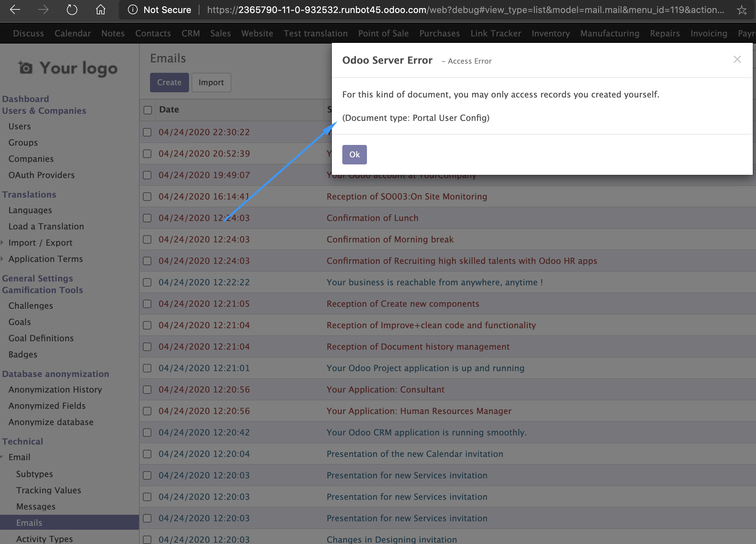Go to browser home icon

(100, 10)
